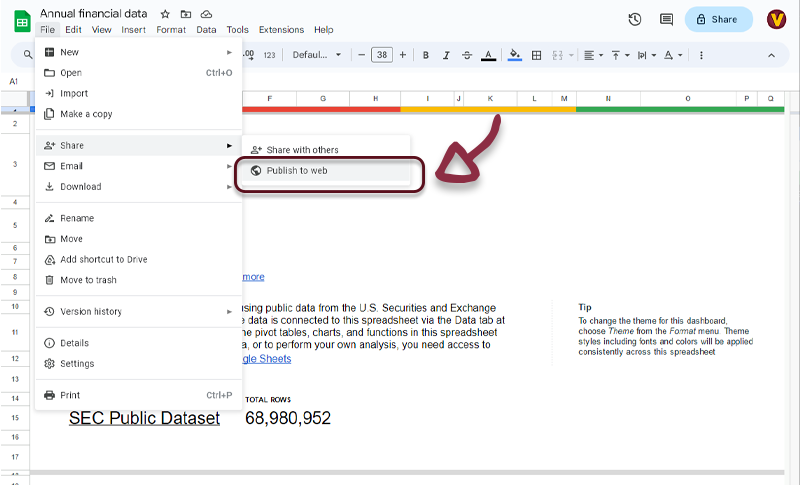Viewport: 800px width, 485px height.
Task: Open the version history clock icon
Action: pos(634,19)
